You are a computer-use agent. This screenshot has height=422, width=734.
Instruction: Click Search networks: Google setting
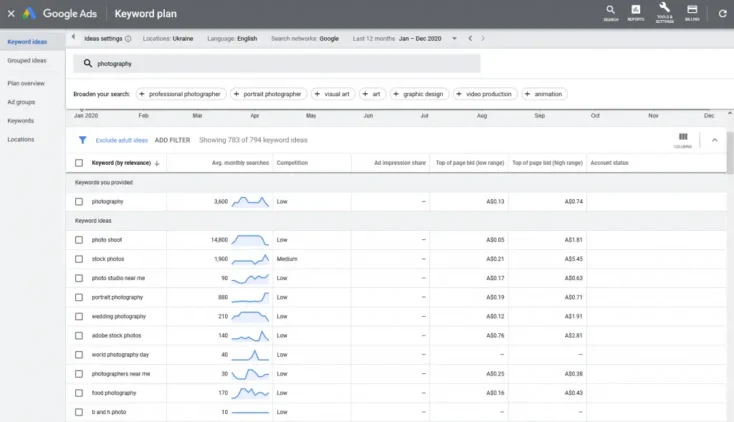305,38
